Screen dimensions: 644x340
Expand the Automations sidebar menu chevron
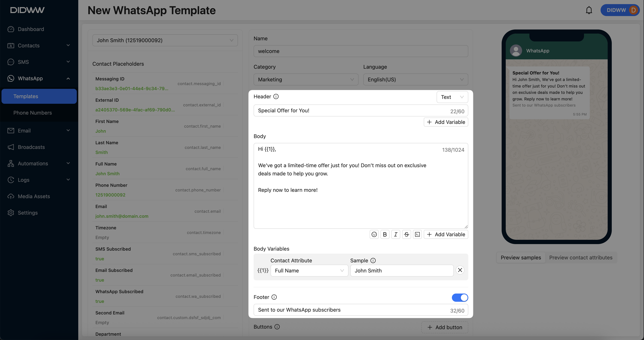pyautogui.click(x=68, y=163)
